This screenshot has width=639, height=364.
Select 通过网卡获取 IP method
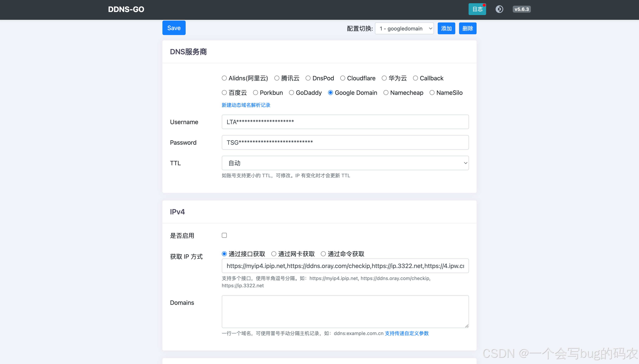pos(274,254)
